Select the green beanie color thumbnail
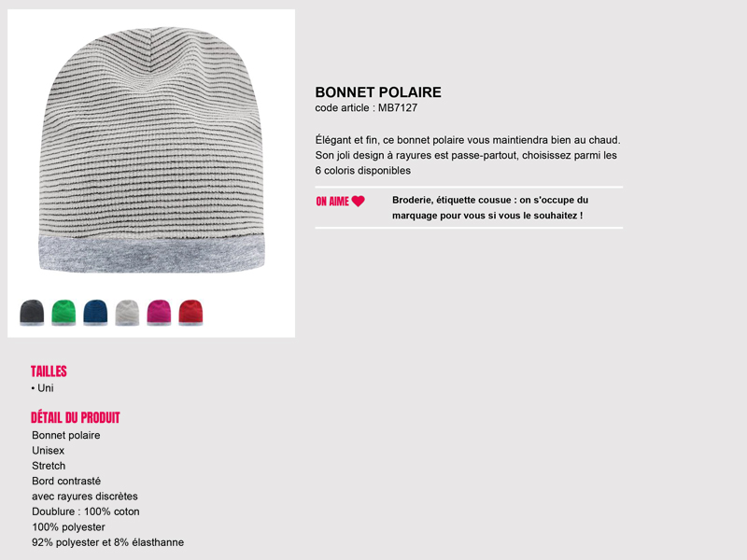The image size is (747, 560). (x=63, y=313)
